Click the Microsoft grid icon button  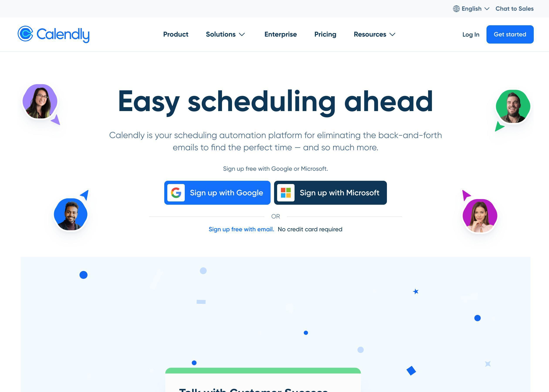tap(286, 193)
